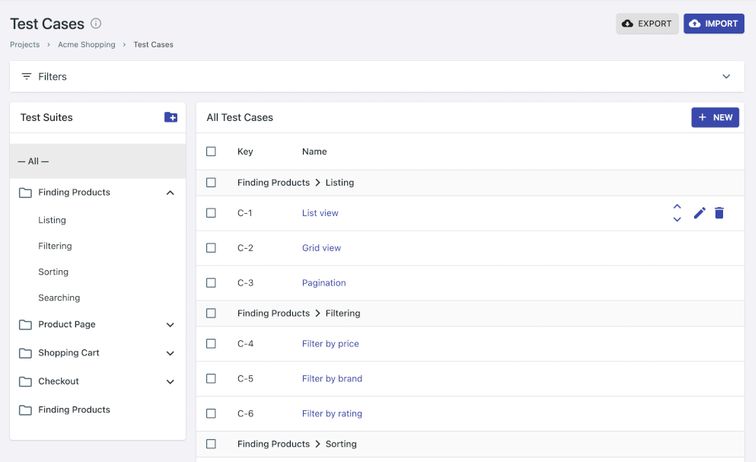This screenshot has height=462, width=756.
Task: Click the add test suite folder icon
Action: click(x=170, y=117)
